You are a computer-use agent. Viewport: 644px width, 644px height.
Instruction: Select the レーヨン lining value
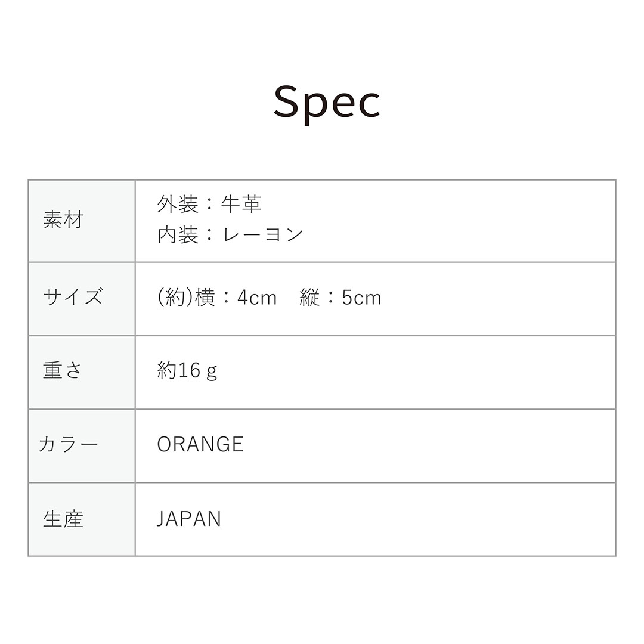(263, 235)
